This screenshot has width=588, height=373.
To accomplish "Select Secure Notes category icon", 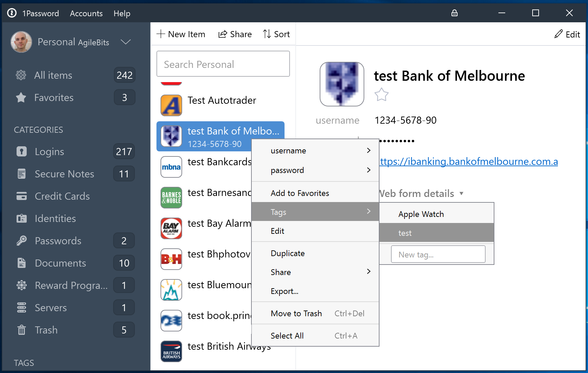I will 22,174.
